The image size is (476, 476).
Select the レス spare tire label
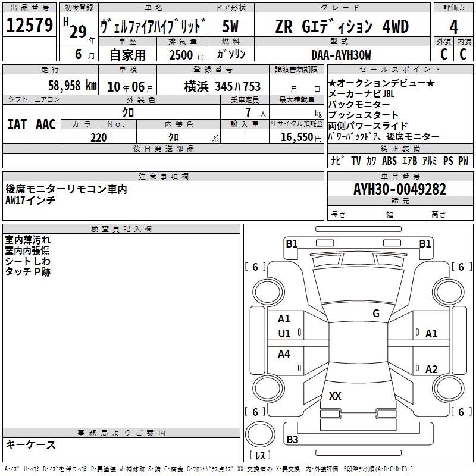[x=260, y=455]
